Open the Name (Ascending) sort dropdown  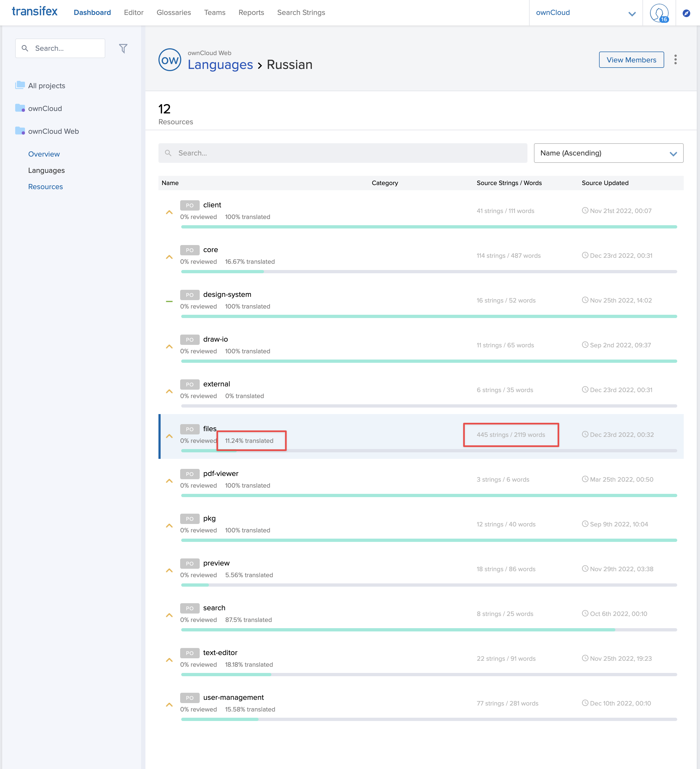click(608, 153)
